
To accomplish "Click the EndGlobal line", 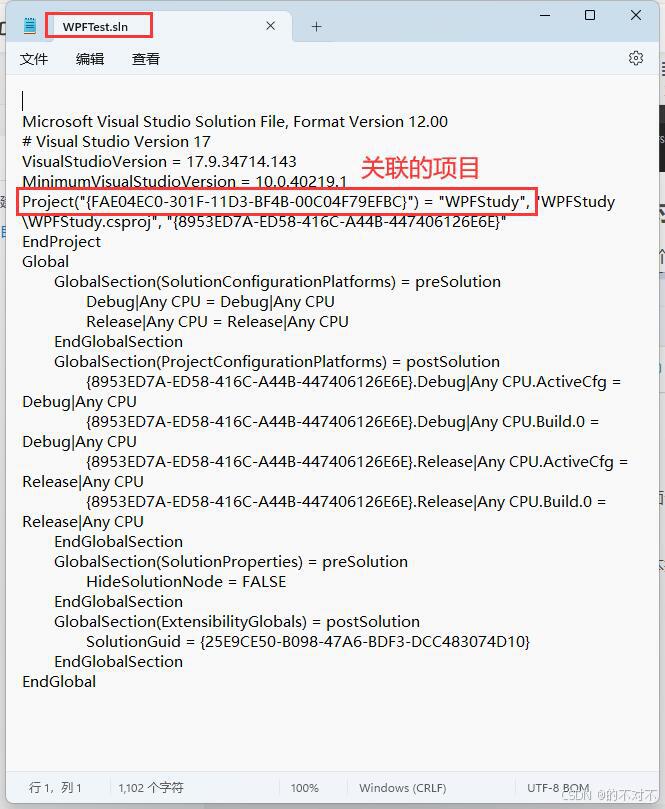I will [x=59, y=682].
